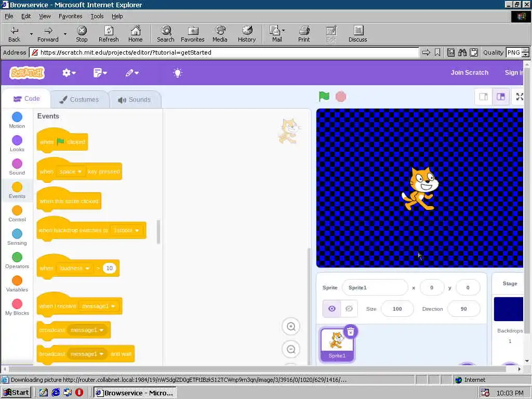532x399 pixels.
Task: Open the Code tab
Action: [26, 99]
